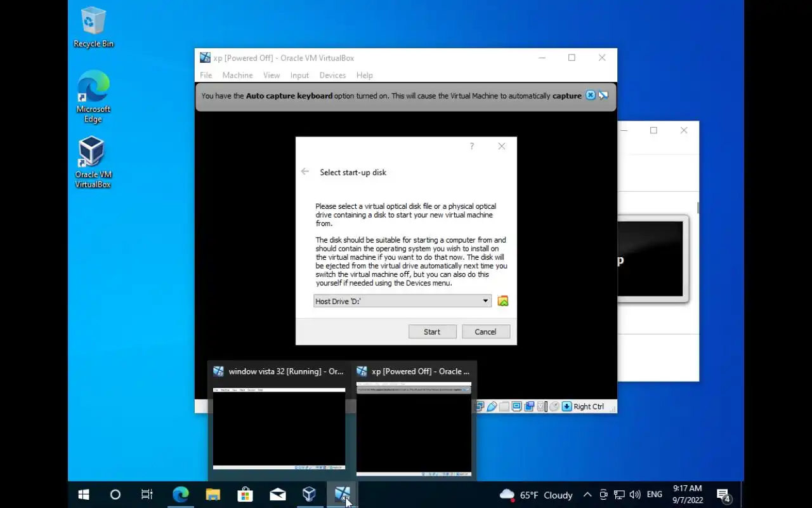Screen dimensions: 812x508
Task: Click the recording status icon
Action: (x=529, y=406)
